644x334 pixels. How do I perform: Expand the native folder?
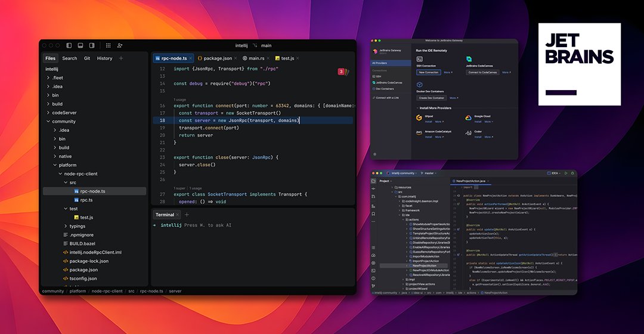pos(55,156)
